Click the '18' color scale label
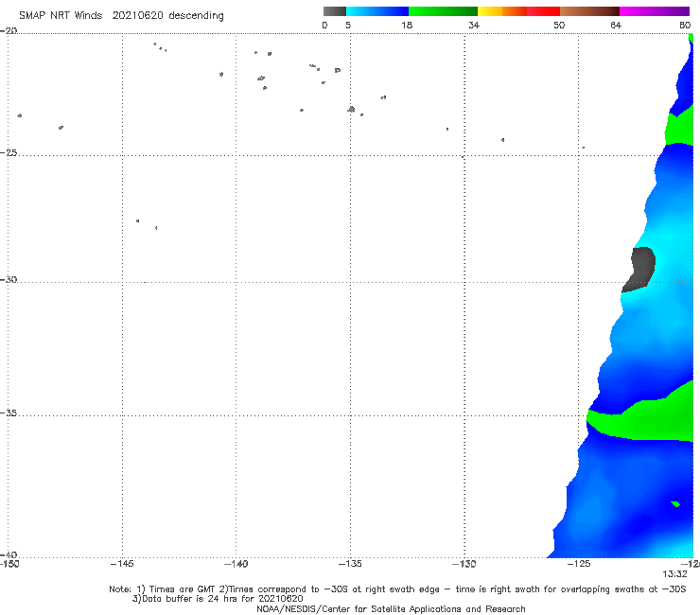 (407, 26)
